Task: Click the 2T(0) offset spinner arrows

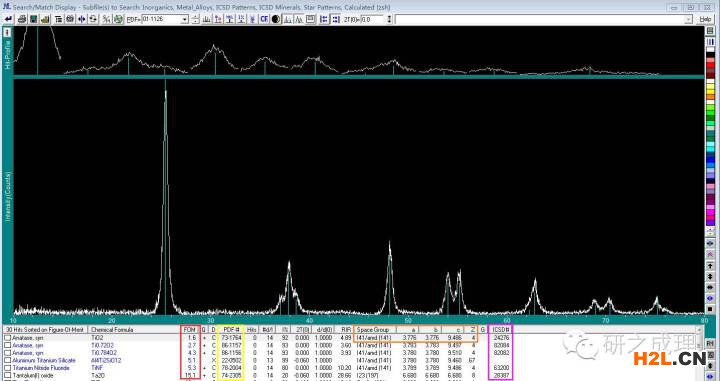Action: point(389,19)
